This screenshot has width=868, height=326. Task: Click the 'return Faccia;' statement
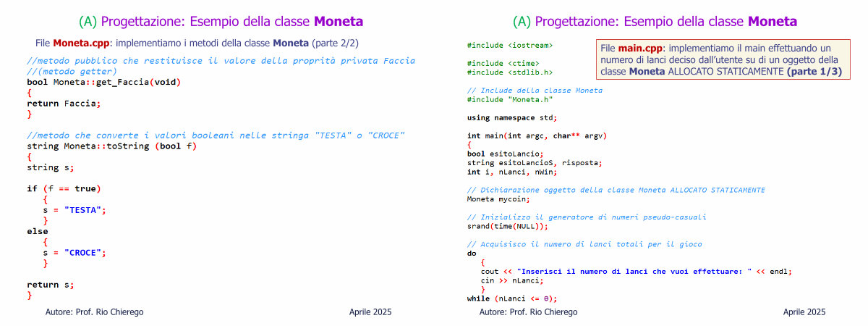click(x=63, y=104)
